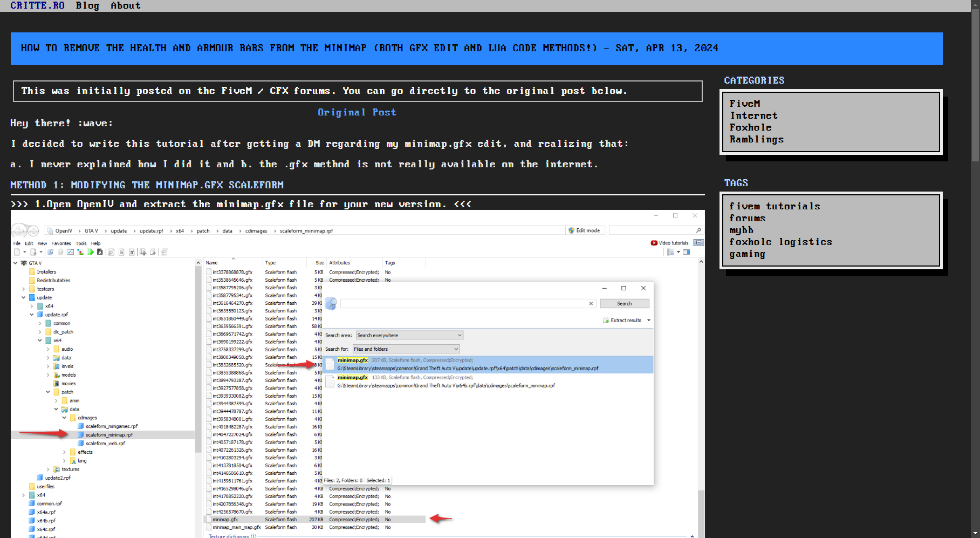Open the Favorites menu in OpenIV

point(61,243)
